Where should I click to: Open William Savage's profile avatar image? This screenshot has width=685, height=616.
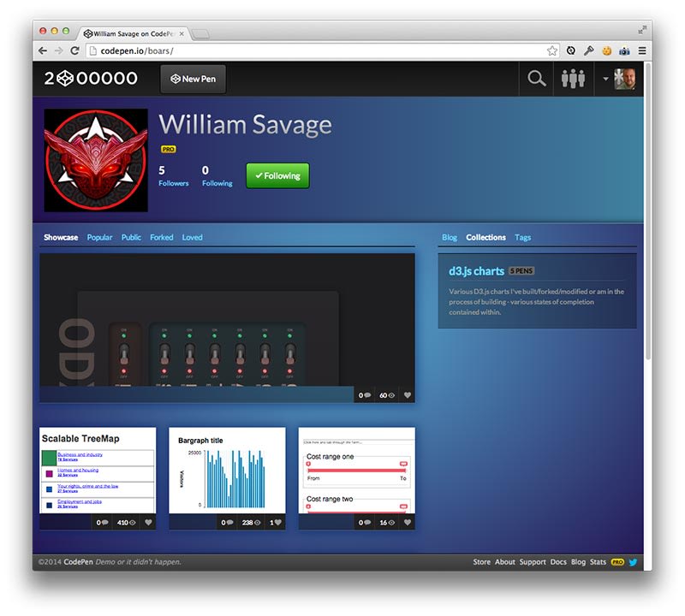pyautogui.click(x=96, y=160)
